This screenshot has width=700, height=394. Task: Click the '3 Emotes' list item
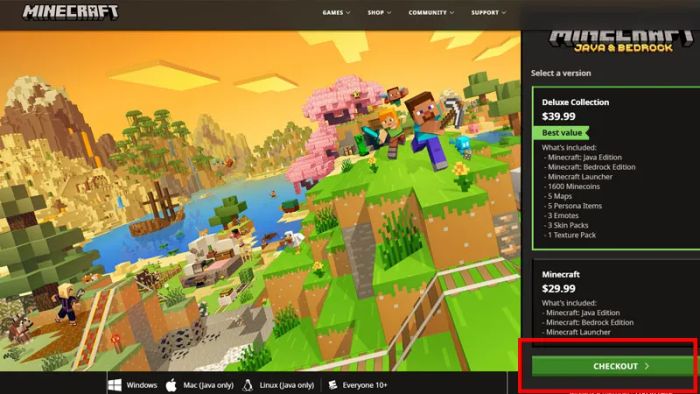coord(562,216)
